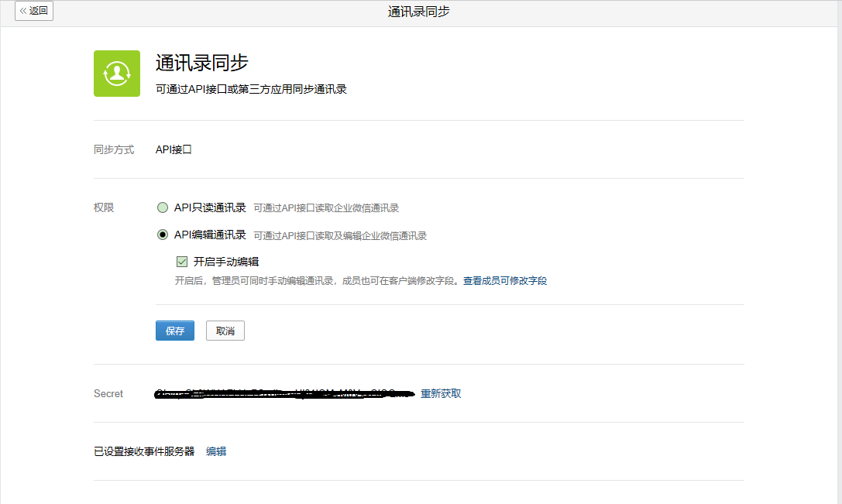Click the redacted Secret value

coord(284,394)
